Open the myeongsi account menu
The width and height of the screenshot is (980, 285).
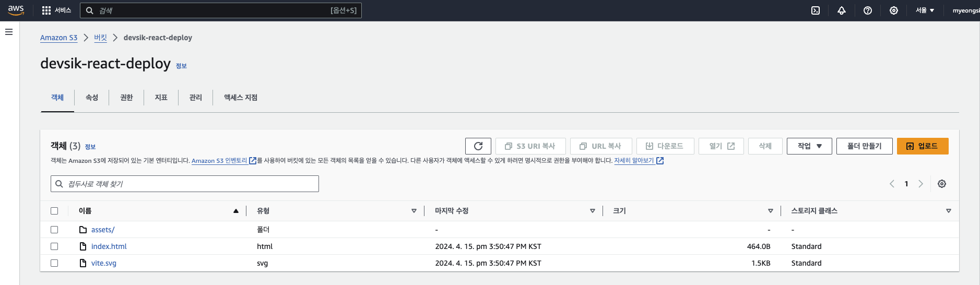tap(966, 10)
